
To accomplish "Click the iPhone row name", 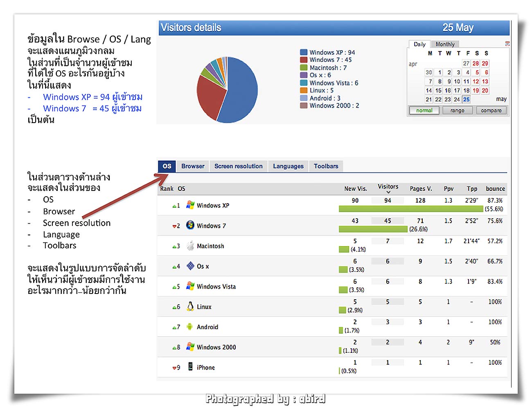I will tap(205, 368).
